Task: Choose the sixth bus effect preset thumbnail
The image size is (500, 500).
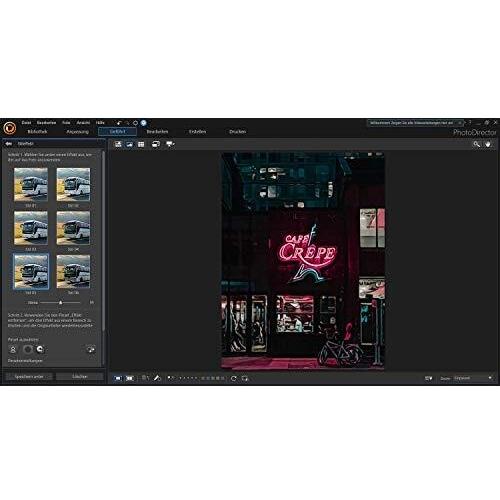Action: pos(73,271)
